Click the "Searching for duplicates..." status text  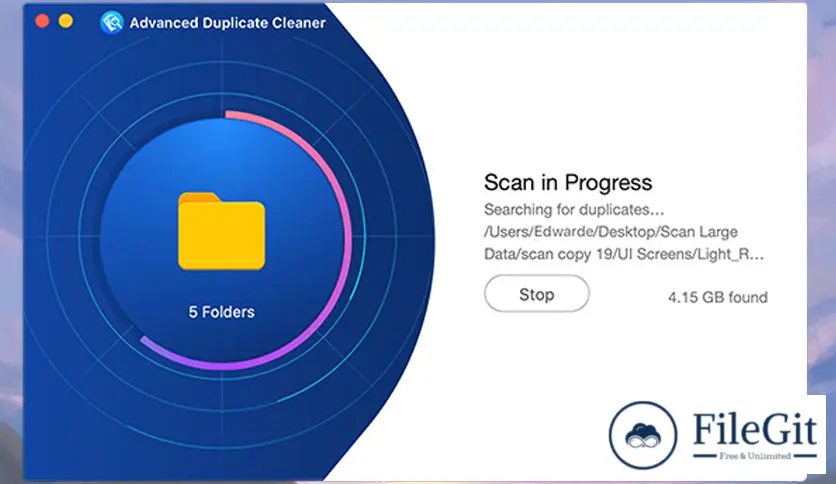(574, 209)
